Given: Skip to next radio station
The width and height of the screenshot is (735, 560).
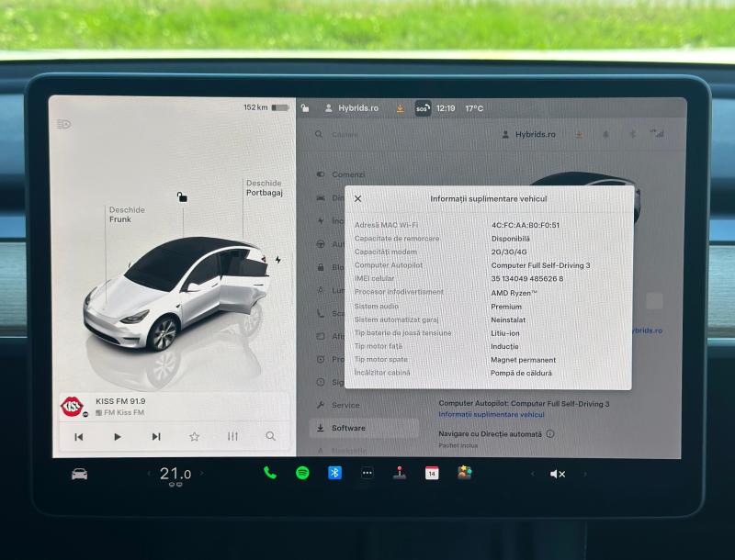Looking at the screenshot, I should click(156, 437).
